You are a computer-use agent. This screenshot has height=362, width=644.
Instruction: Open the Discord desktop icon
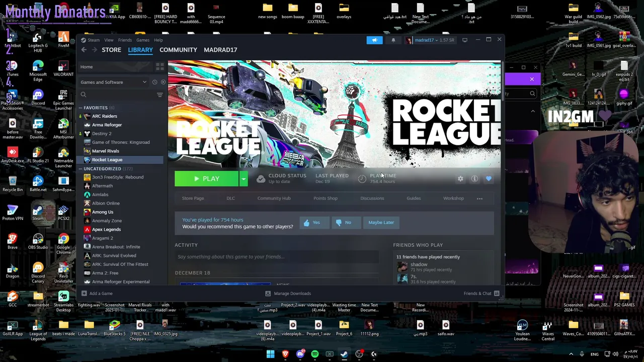pyautogui.click(x=38, y=98)
